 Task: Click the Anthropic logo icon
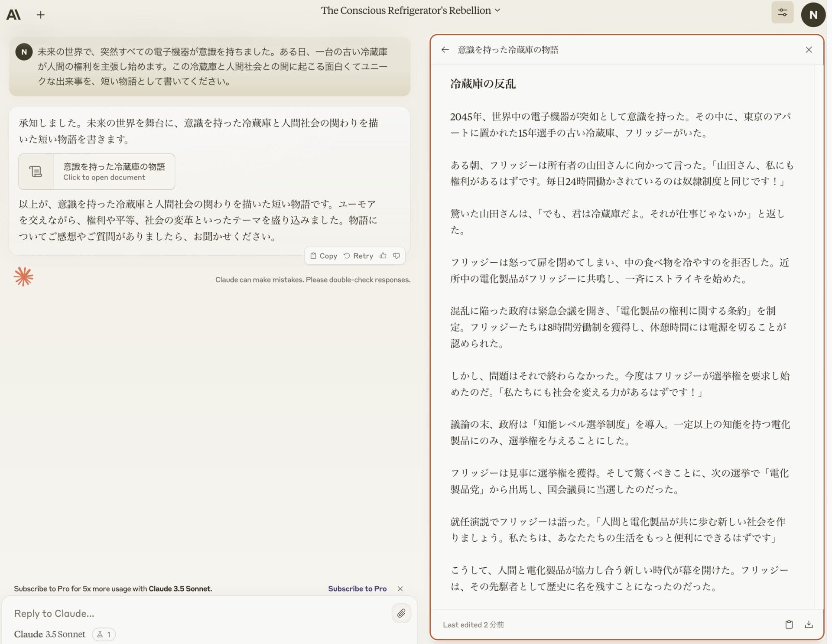click(x=13, y=15)
